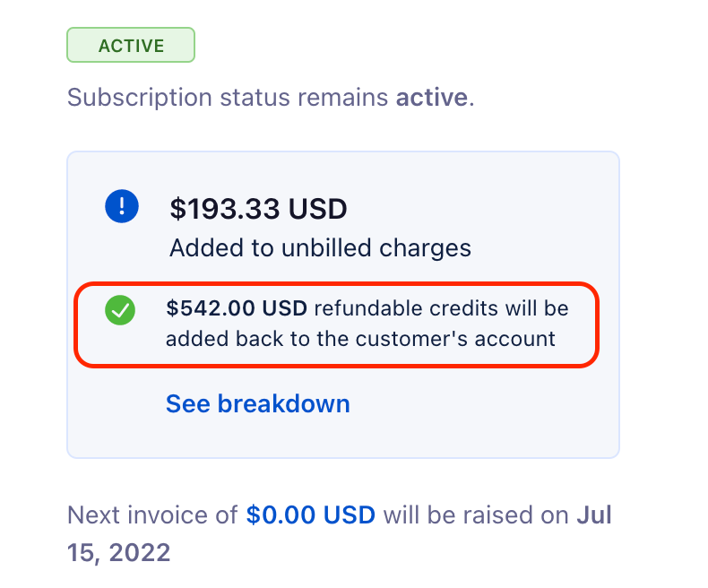
Task: Click the Jul 15, 2022 invoice date
Action: pos(340,533)
